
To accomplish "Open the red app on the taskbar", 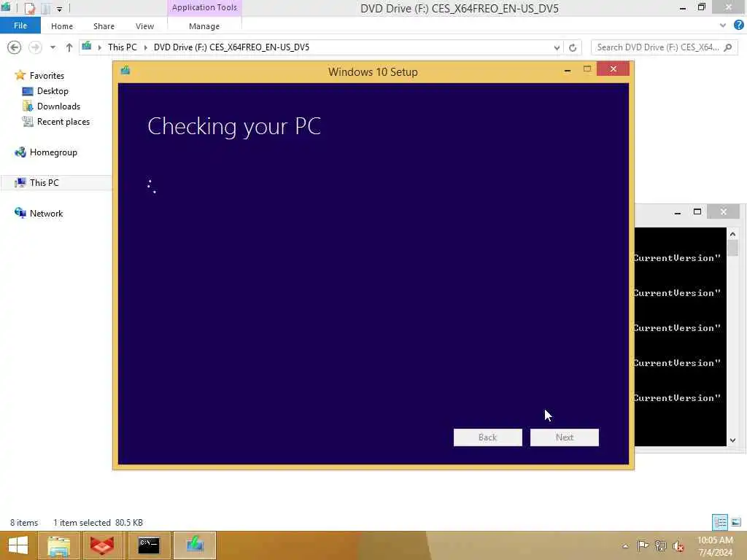I will point(101,545).
